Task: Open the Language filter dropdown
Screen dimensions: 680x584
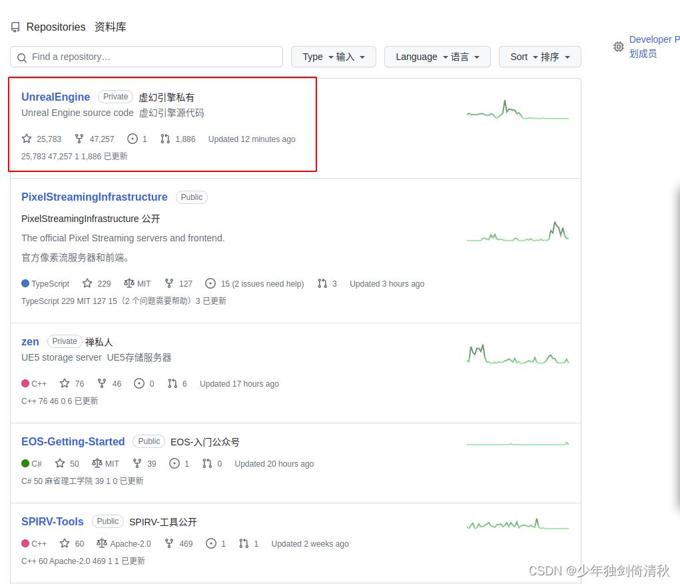Action: pyautogui.click(x=437, y=57)
